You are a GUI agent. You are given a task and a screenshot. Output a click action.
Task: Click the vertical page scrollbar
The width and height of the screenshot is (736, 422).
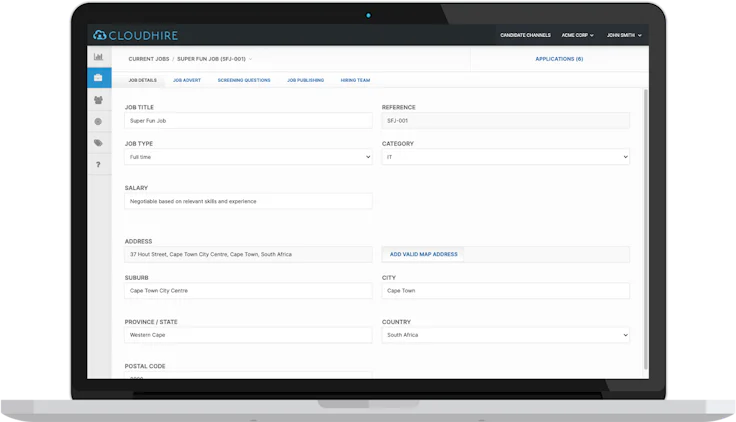(x=646, y=229)
